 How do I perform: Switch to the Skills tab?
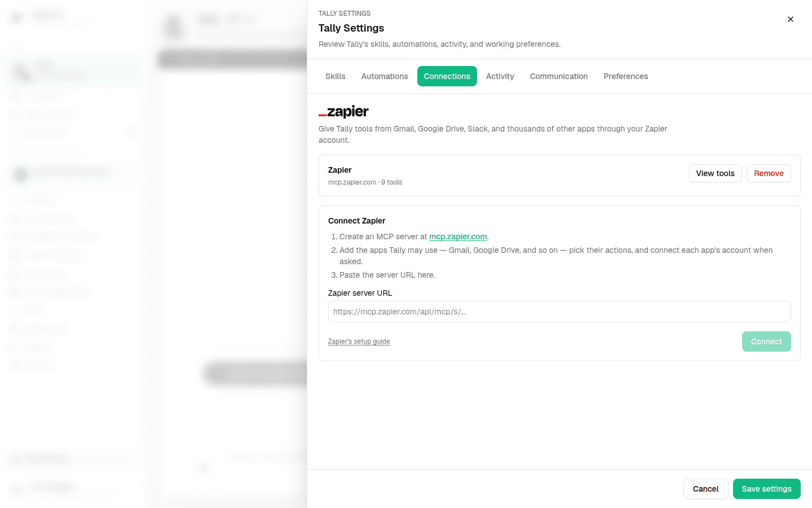click(x=336, y=76)
